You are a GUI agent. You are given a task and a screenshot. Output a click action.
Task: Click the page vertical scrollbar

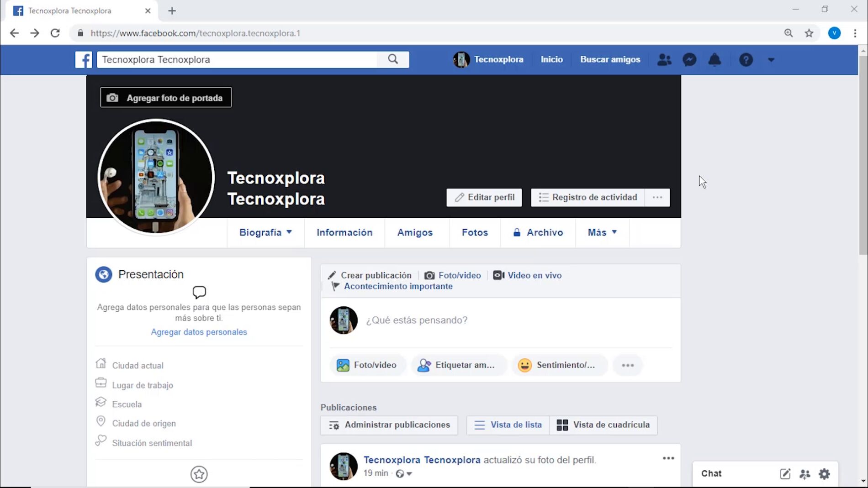pos(863,155)
